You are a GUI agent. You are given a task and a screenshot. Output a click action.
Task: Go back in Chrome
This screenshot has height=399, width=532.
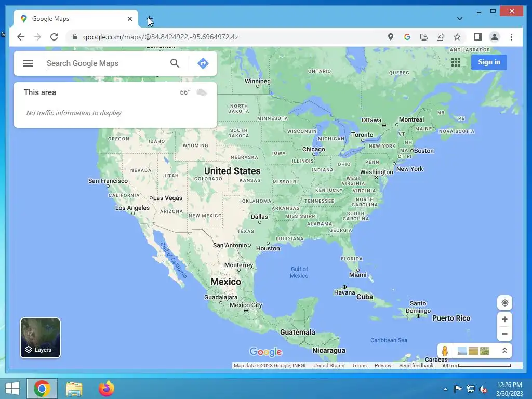[x=21, y=37]
